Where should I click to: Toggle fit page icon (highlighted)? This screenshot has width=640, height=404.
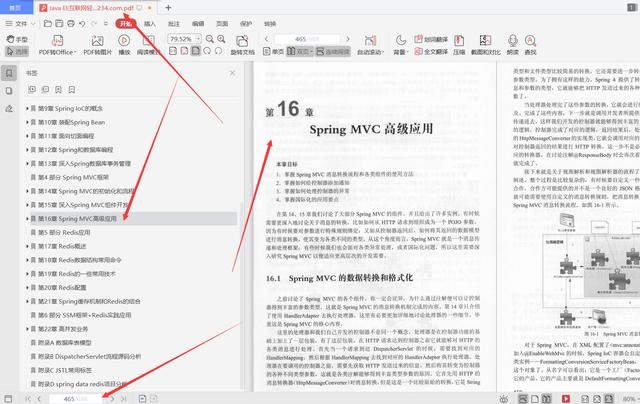pyautogui.click(x=196, y=51)
